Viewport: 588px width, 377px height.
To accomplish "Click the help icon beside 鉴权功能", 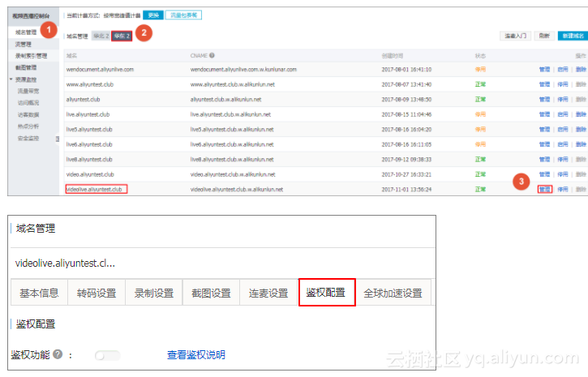I will tap(58, 354).
